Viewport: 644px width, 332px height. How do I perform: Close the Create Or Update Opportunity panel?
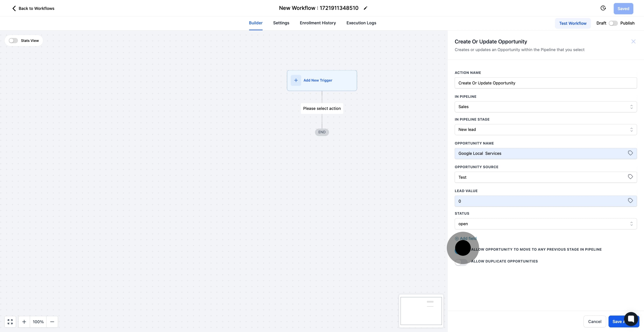point(633,41)
